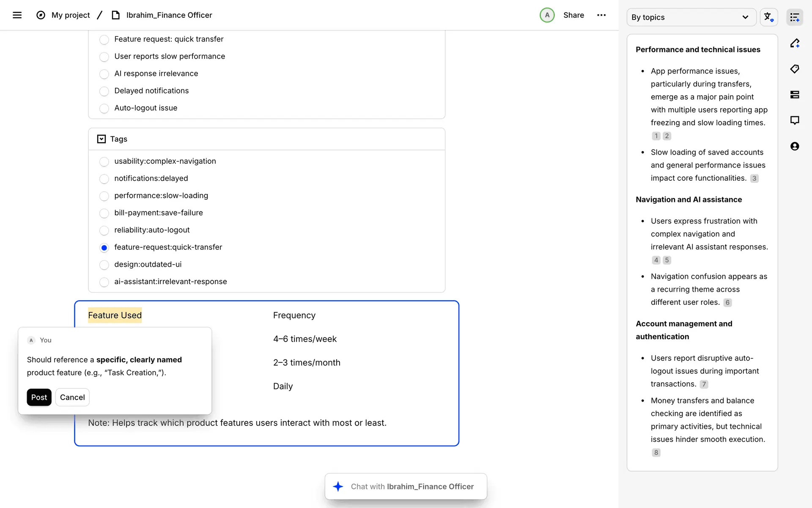Open the By topics dropdown
Screen dimensions: 812x508
coord(691,17)
